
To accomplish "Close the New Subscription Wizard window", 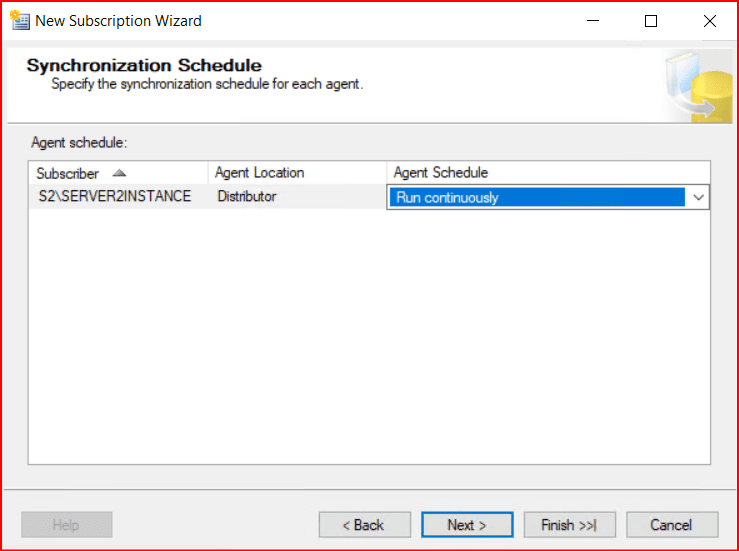I will coord(708,20).
